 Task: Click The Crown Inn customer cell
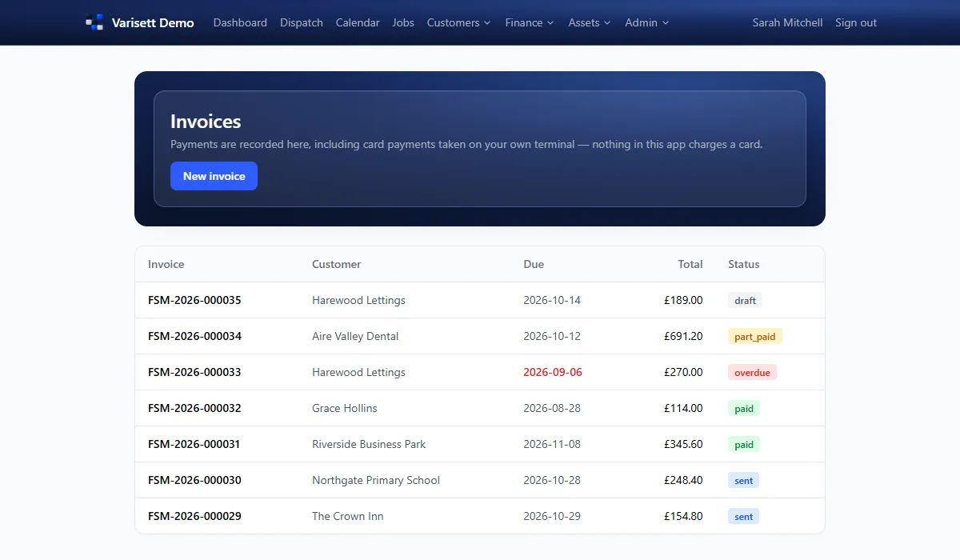click(348, 516)
